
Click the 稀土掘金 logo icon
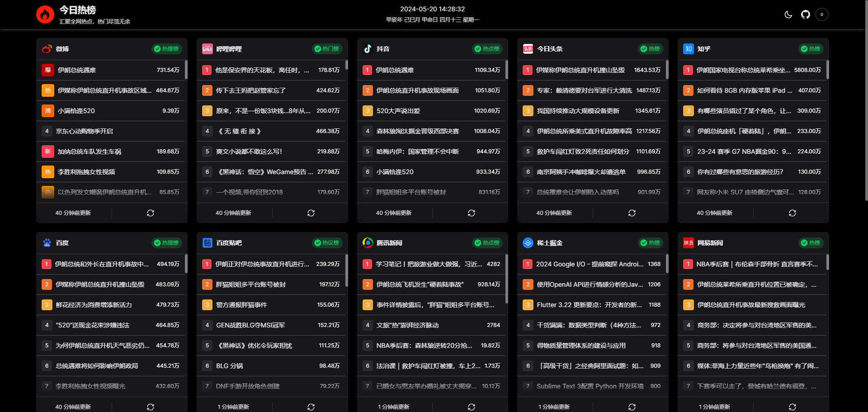tap(528, 243)
